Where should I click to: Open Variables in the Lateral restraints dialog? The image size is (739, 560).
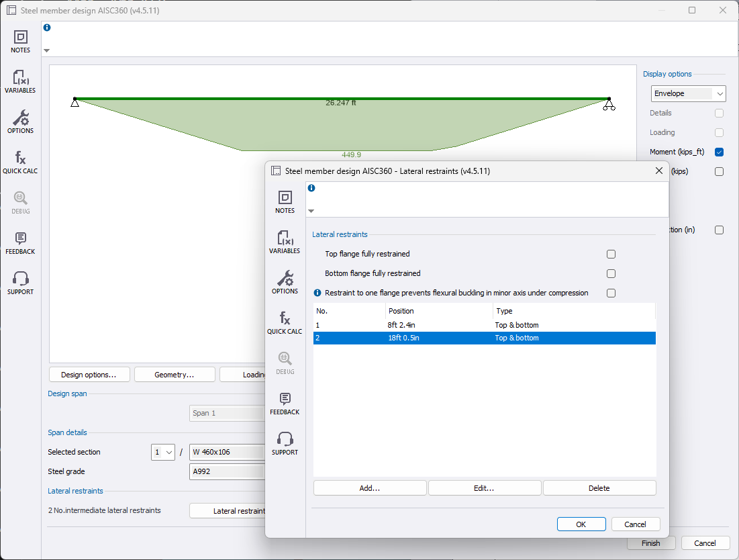(285, 241)
